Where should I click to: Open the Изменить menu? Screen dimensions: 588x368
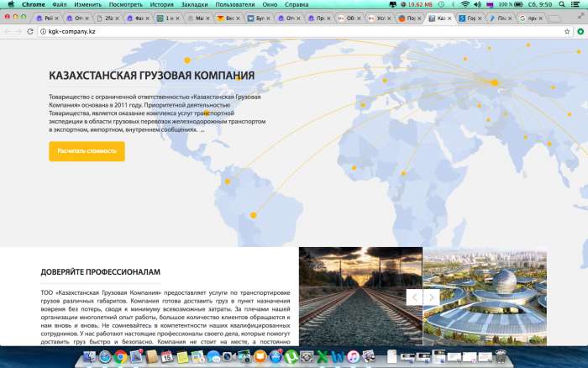[87, 4]
